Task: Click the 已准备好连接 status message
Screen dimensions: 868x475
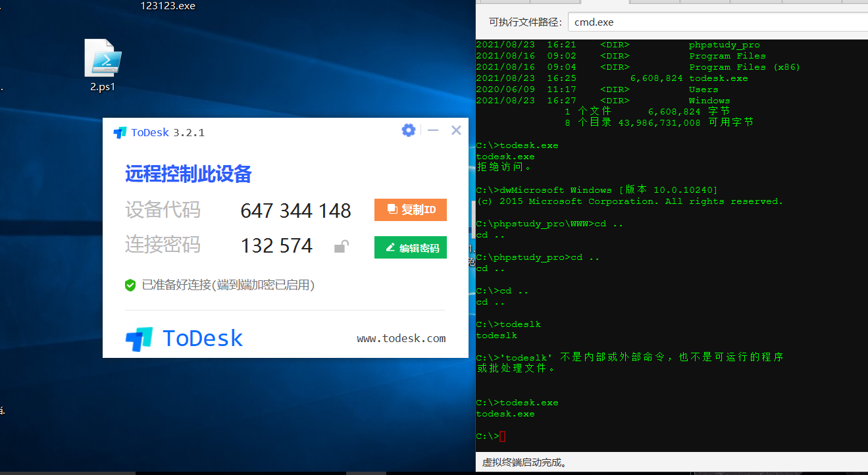Action: pos(228,285)
